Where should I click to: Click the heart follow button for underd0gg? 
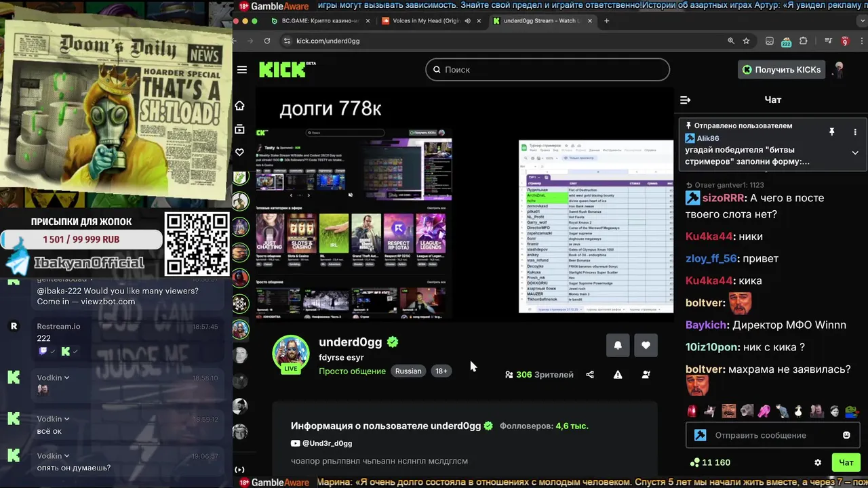(x=646, y=345)
